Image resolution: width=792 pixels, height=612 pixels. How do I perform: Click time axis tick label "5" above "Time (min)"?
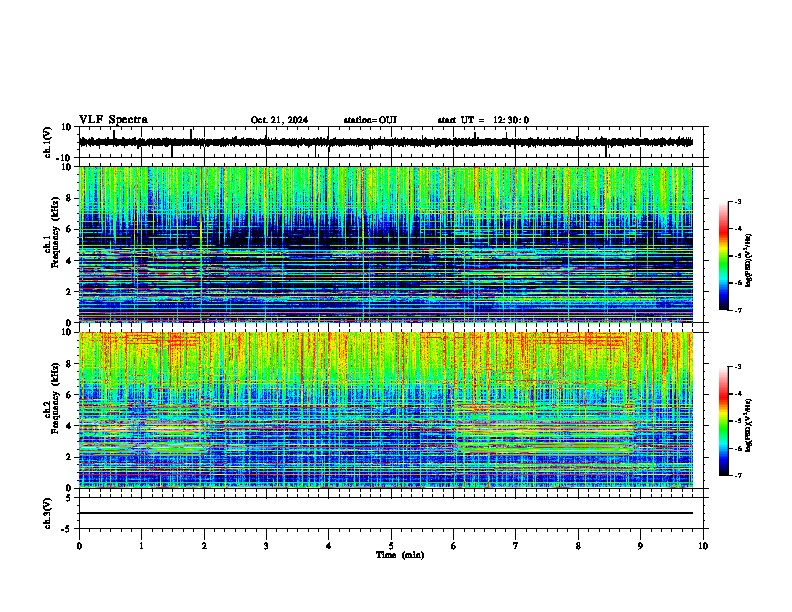coord(391,546)
